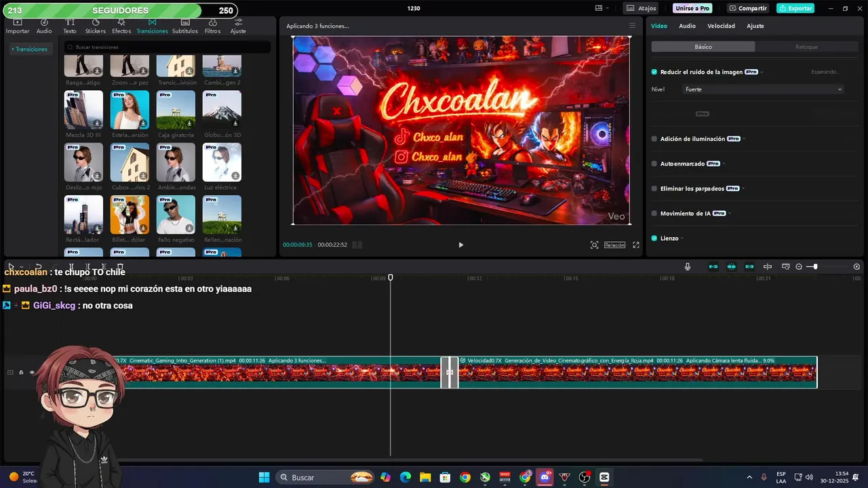Play the video preview
This screenshot has height=488, width=868.
460,245
